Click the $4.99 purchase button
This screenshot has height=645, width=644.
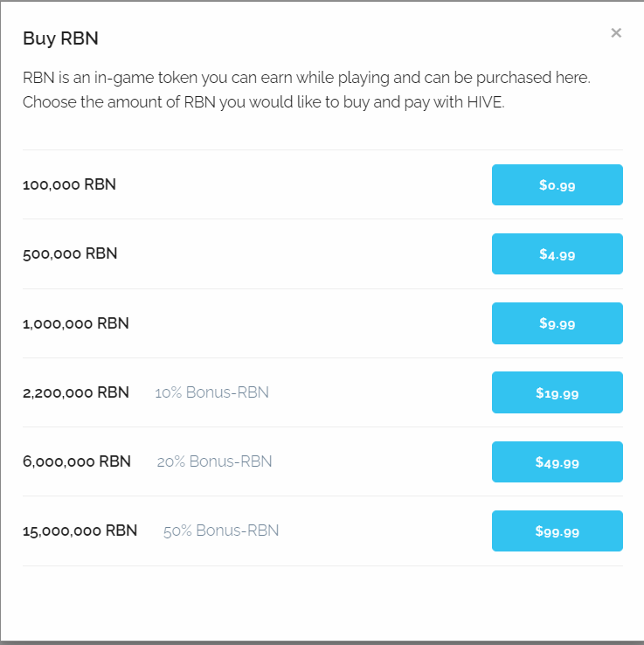pos(557,253)
